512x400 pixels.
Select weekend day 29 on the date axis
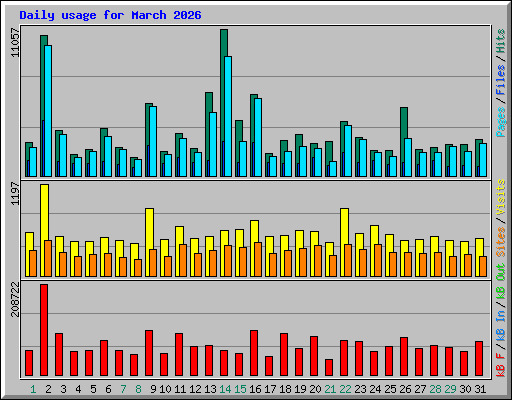tap(450, 389)
